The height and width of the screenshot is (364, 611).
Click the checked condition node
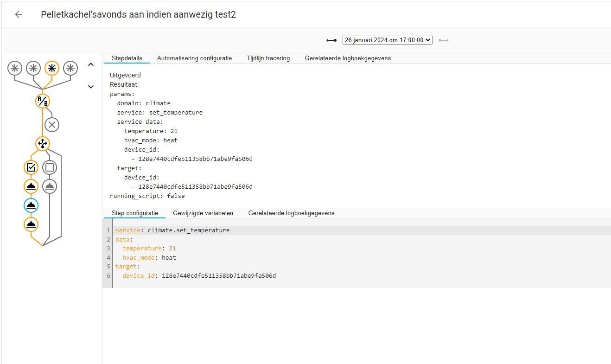pos(30,167)
